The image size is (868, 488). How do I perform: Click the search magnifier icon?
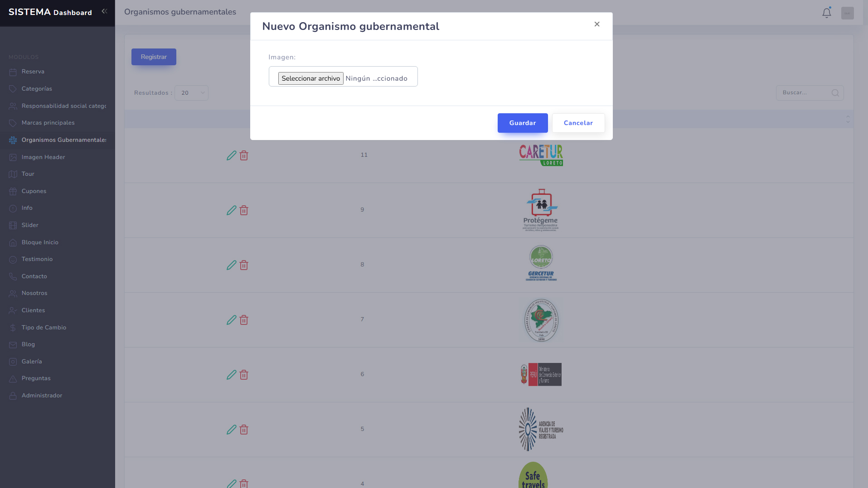pyautogui.click(x=835, y=93)
